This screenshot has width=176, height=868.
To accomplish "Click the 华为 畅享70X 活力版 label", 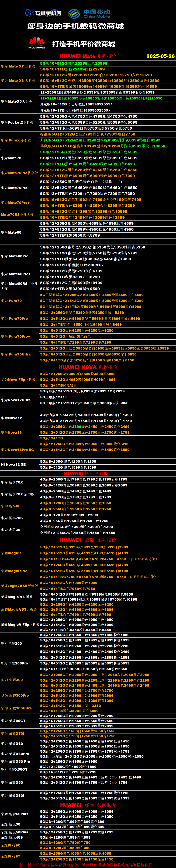I will pos(18,494).
